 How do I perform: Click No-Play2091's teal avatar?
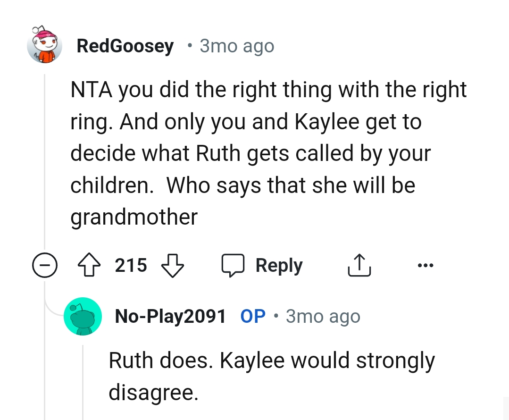[x=83, y=316]
